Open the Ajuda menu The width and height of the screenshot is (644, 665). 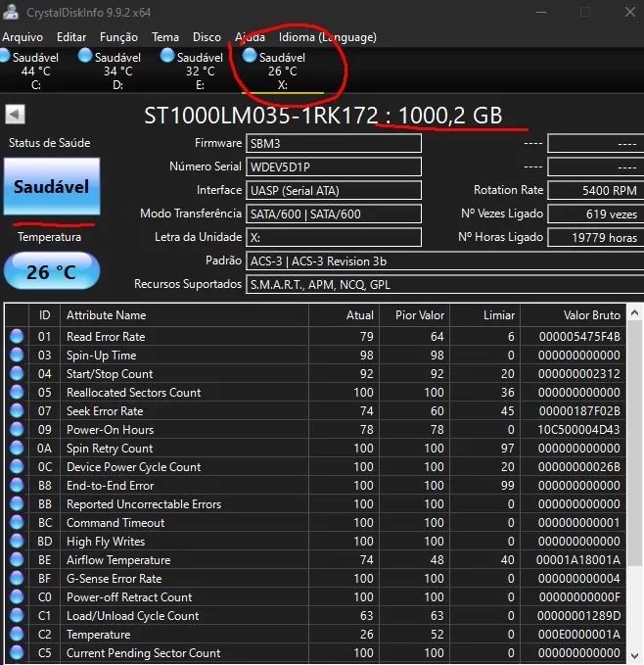coord(250,37)
